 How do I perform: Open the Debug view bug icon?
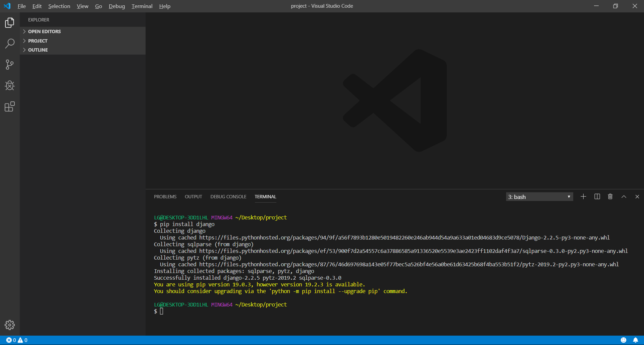click(10, 85)
